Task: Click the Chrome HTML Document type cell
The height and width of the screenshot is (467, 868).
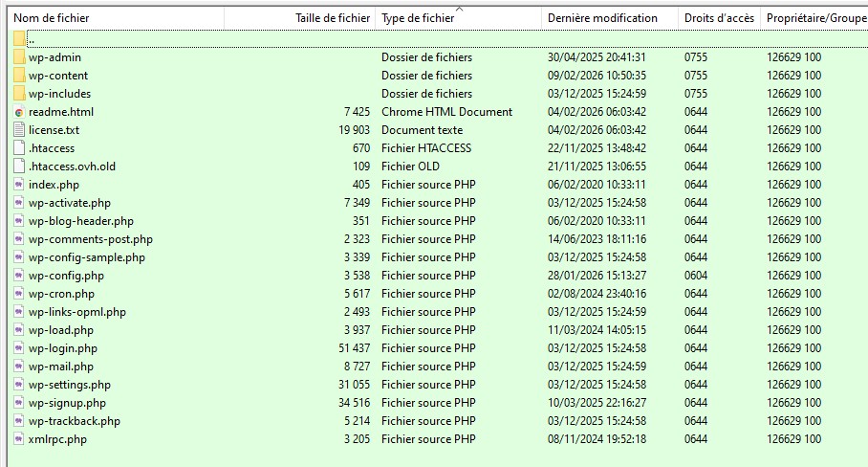Action: (446, 112)
